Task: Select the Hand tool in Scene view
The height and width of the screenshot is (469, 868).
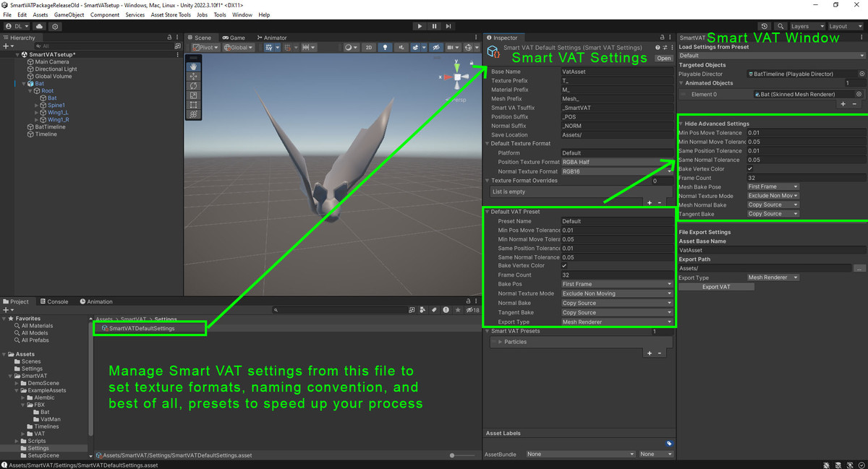Action: coord(193,66)
